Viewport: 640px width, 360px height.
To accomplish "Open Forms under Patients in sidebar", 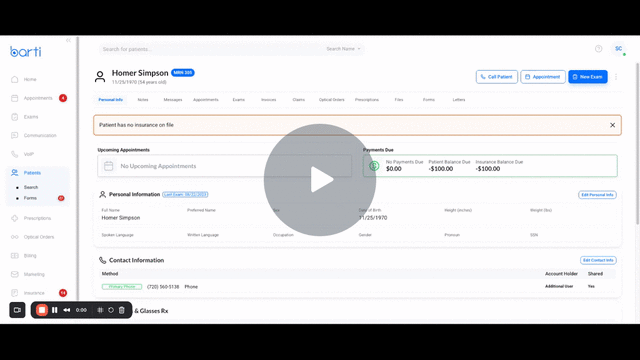I will click(x=30, y=198).
